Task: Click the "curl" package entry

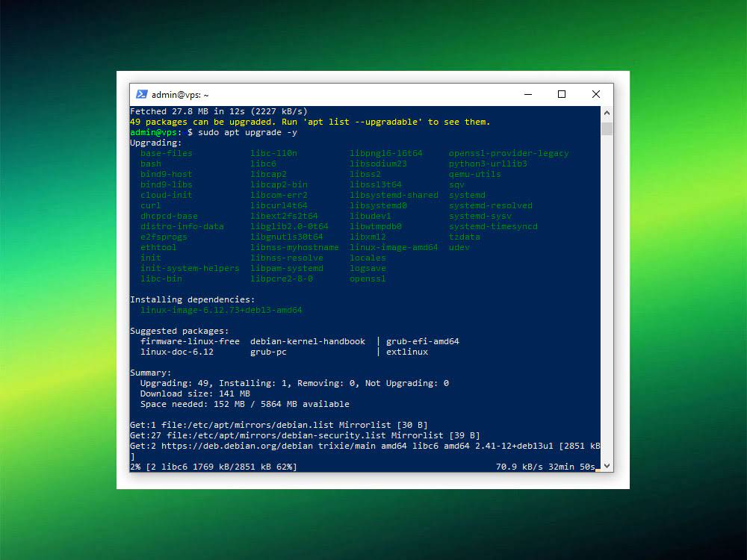Action: (x=149, y=205)
